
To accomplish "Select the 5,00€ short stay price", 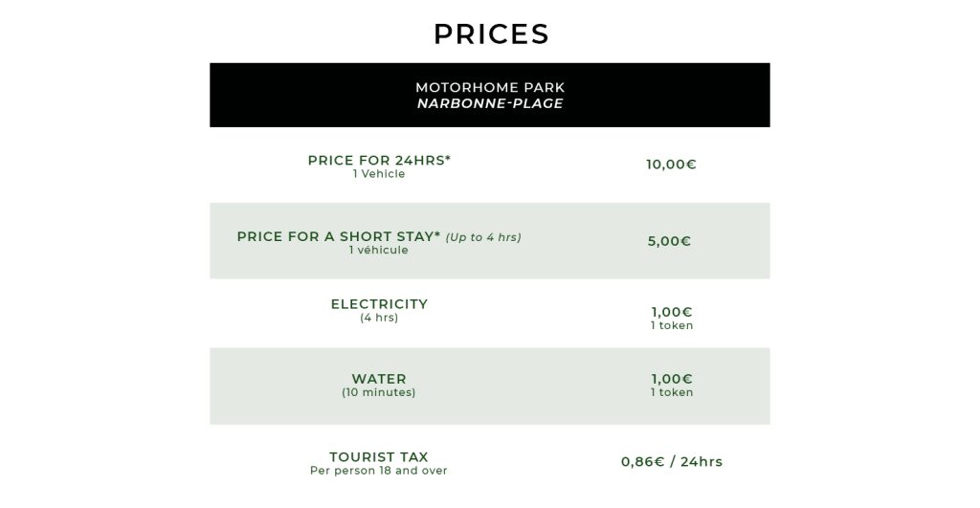I will [x=669, y=241].
